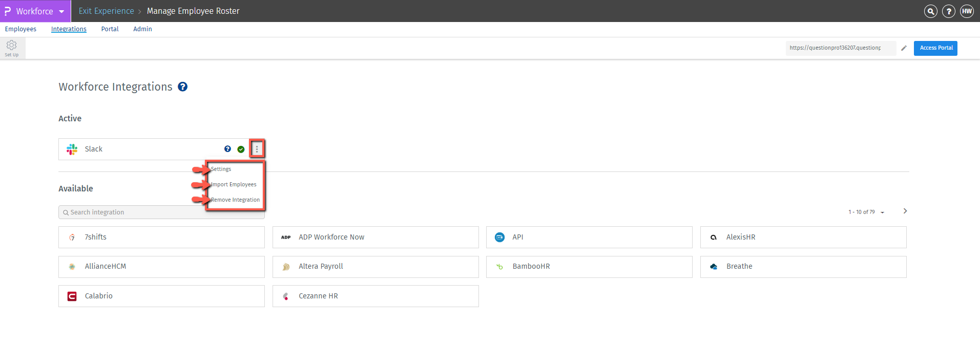Select the Altera Payroll card

coord(376,267)
